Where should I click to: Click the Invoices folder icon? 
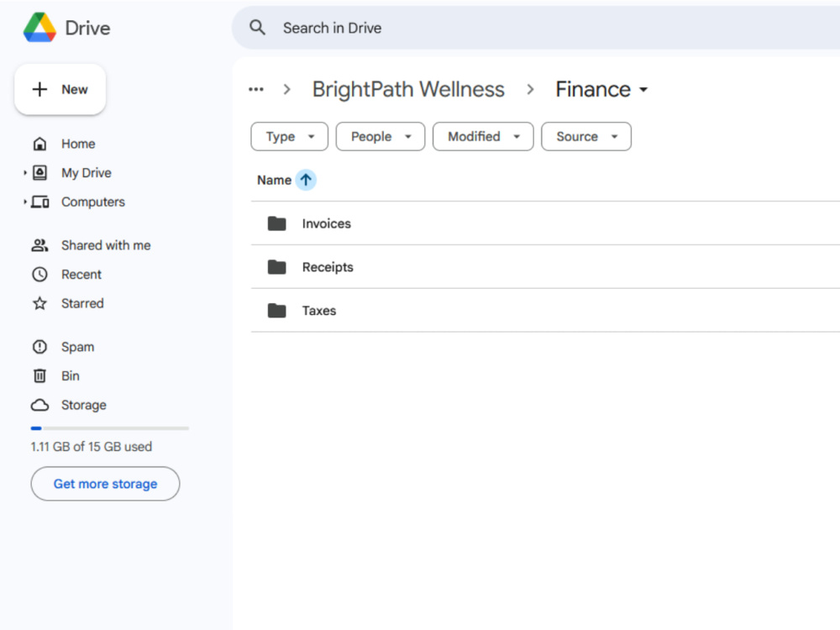[x=276, y=223]
